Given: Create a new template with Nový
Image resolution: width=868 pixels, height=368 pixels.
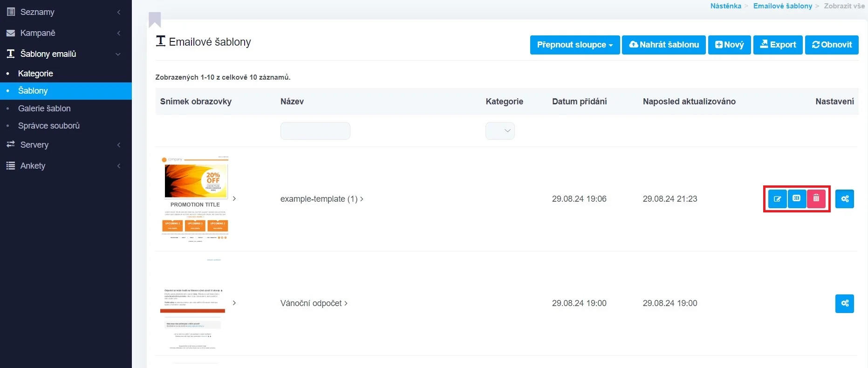Looking at the screenshot, I should point(729,45).
